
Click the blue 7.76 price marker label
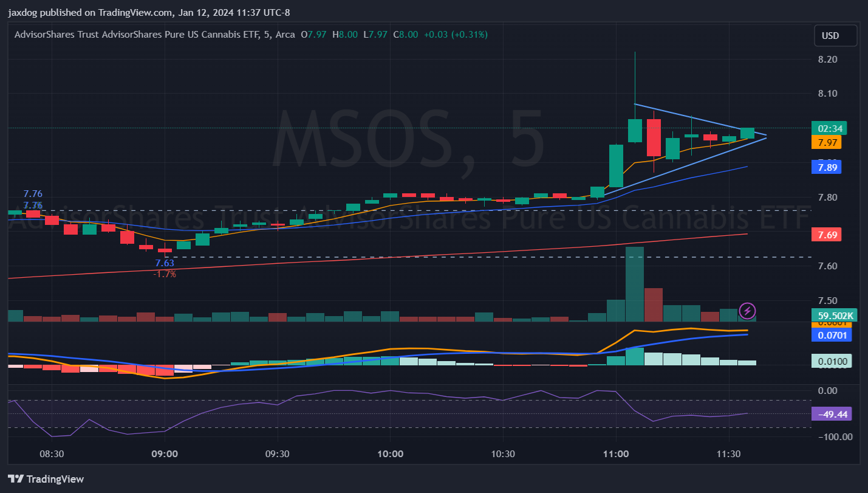pyautogui.click(x=33, y=194)
